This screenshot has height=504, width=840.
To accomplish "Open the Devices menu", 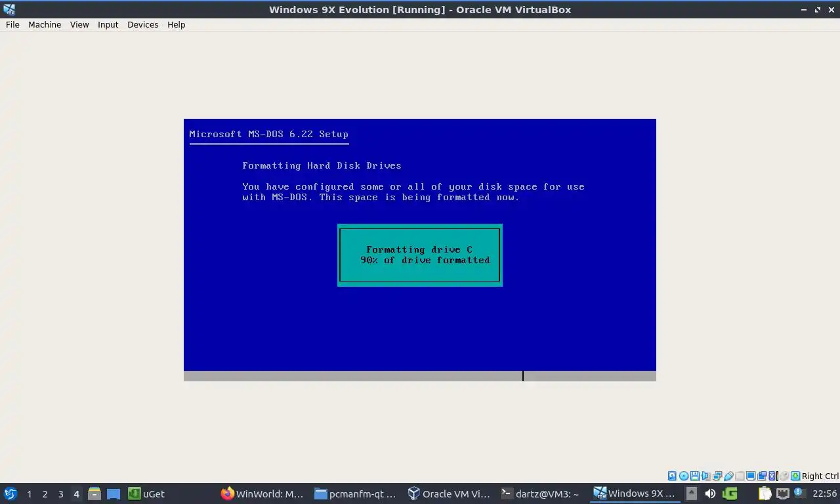I will point(142,24).
